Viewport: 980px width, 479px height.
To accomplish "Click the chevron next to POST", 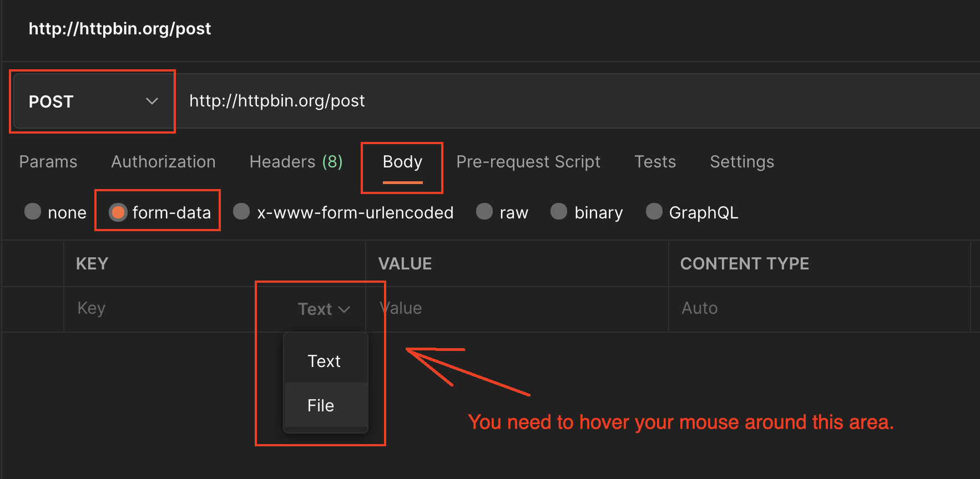I will click(152, 101).
